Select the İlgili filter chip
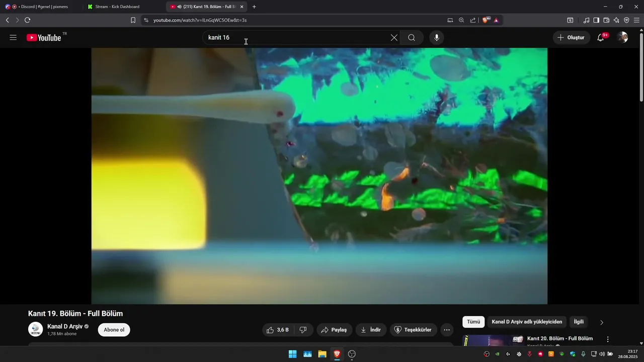This screenshot has width=644, height=362. click(579, 322)
